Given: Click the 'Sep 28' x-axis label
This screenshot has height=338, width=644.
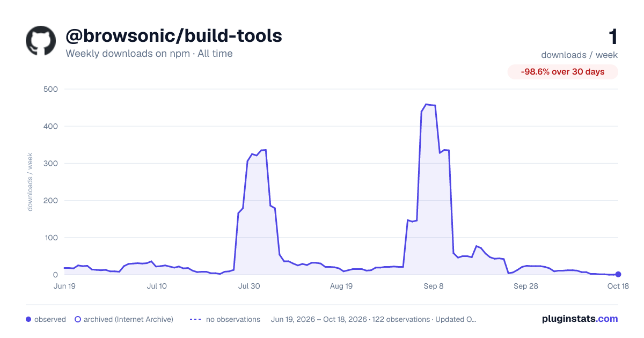Looking at the screenshot, I should (526, 286).
